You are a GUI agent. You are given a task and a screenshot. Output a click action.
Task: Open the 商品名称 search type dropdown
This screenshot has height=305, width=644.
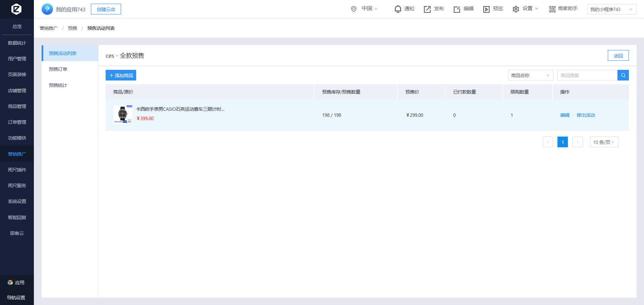pyautogui.click(x=531, y=75)
